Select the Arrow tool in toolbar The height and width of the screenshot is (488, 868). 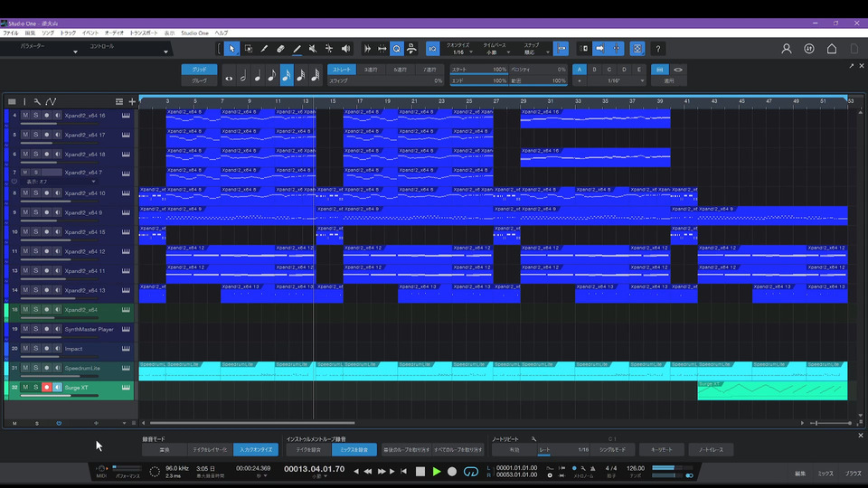[232, 49]
